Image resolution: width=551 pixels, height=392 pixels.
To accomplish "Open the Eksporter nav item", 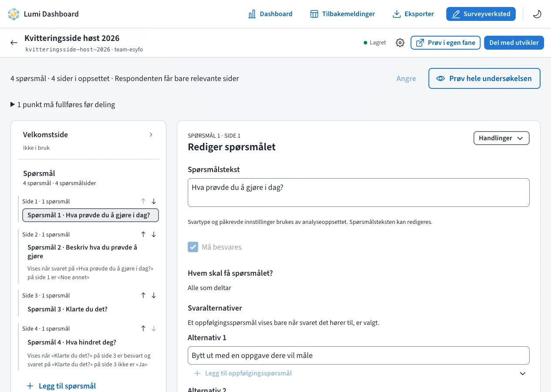I will (x=413, y=14).
